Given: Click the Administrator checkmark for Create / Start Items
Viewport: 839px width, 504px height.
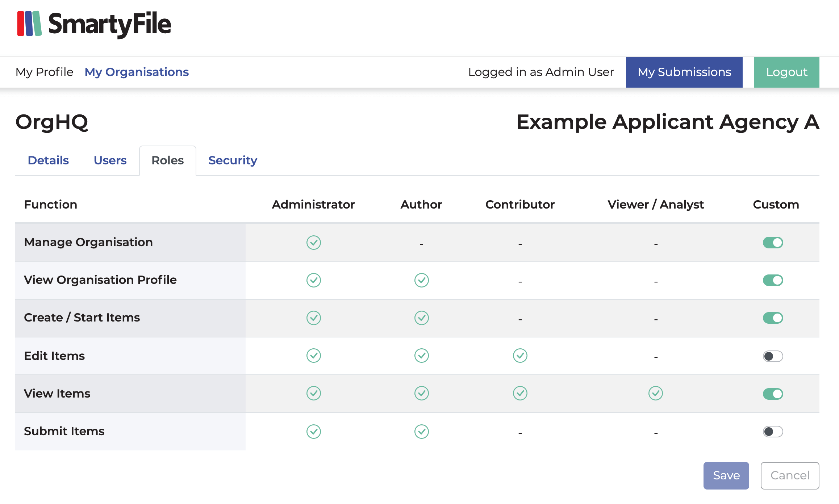Looking at the screenshot, I should 313,318.
